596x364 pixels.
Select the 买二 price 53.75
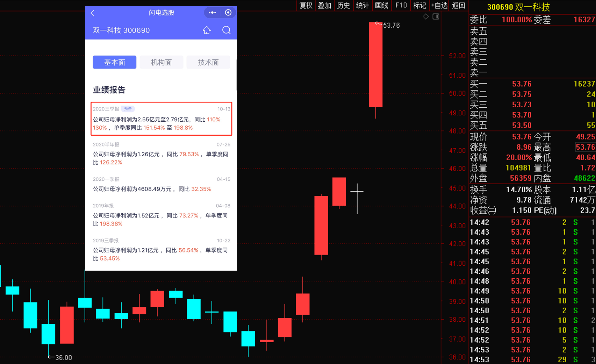click(522, 94)
